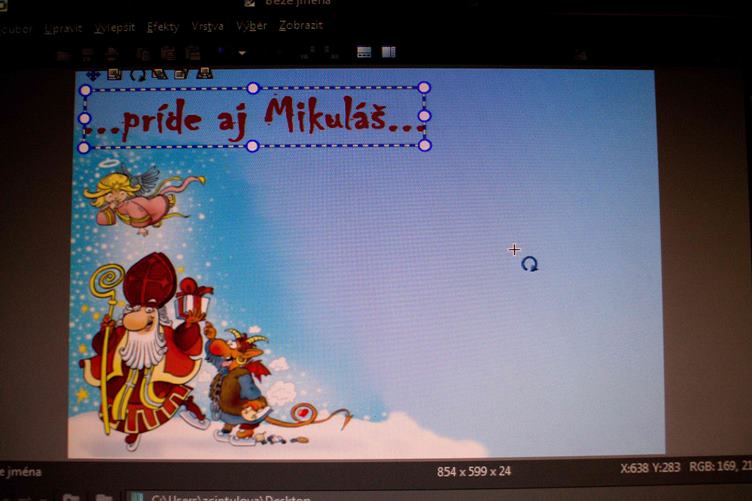Open the Výběr menu

click(x=251, y=26)
